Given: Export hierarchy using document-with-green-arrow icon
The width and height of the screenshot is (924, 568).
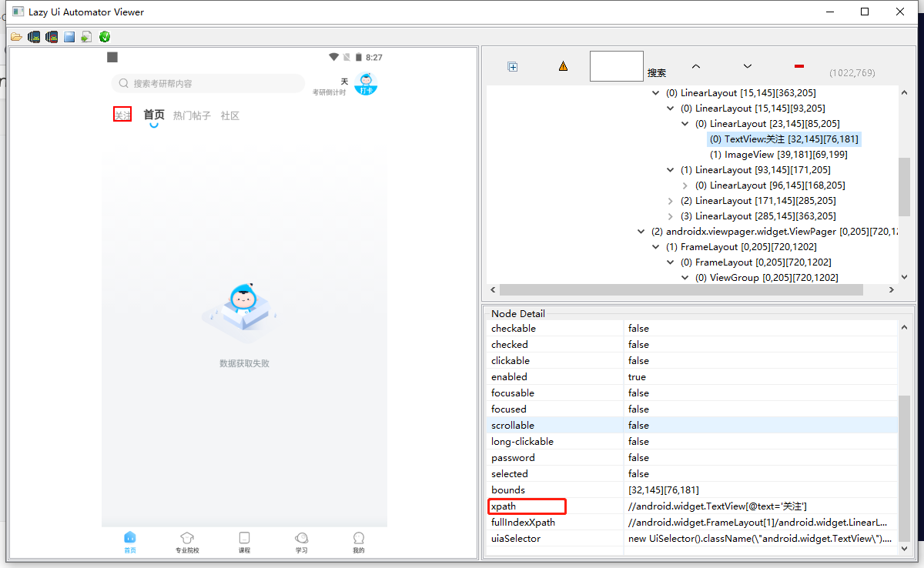Looking at the screenshot, I should pos(85,36).
